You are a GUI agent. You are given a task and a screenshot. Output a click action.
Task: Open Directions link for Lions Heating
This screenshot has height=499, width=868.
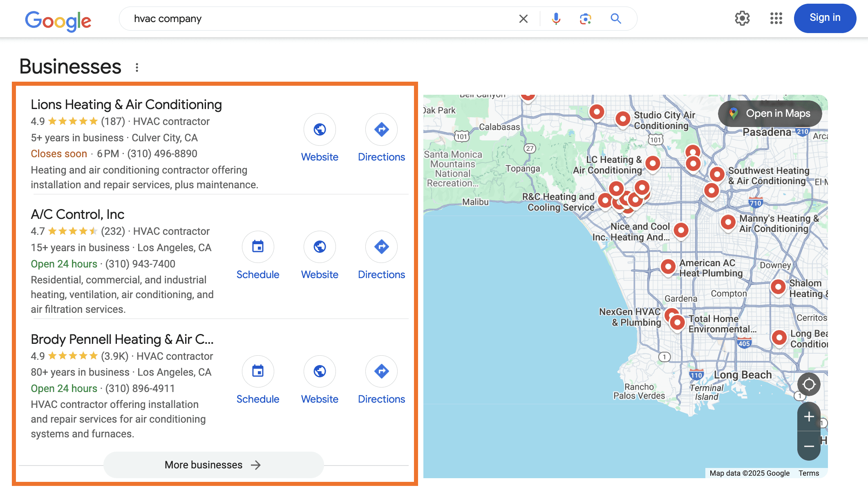(381, 157)
